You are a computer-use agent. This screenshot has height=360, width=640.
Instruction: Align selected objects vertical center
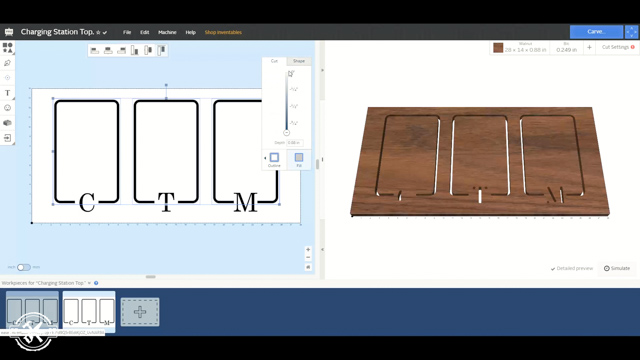coord(148,50)
